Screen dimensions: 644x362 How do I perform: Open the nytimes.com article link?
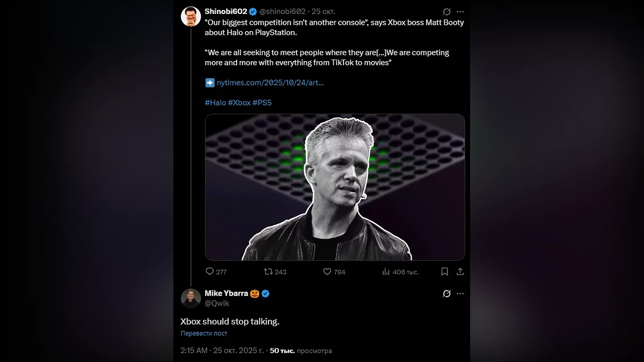(270, 83)
